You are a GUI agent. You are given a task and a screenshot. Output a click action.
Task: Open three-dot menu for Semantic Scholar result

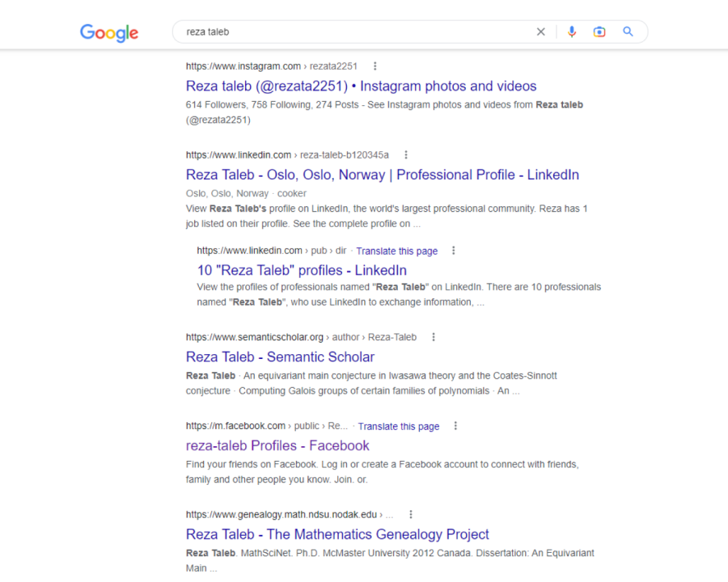point(434,337)
